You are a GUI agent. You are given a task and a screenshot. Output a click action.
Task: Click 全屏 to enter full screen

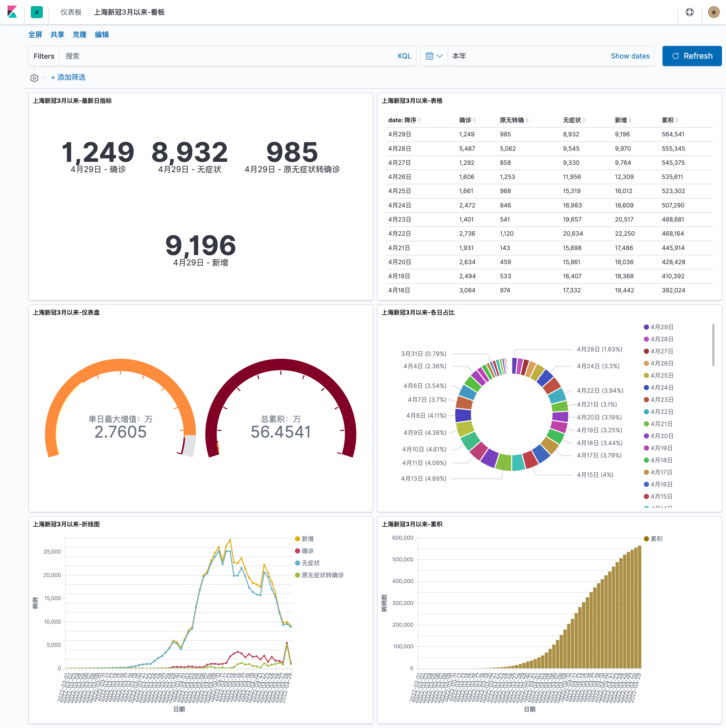pos(35,35)
